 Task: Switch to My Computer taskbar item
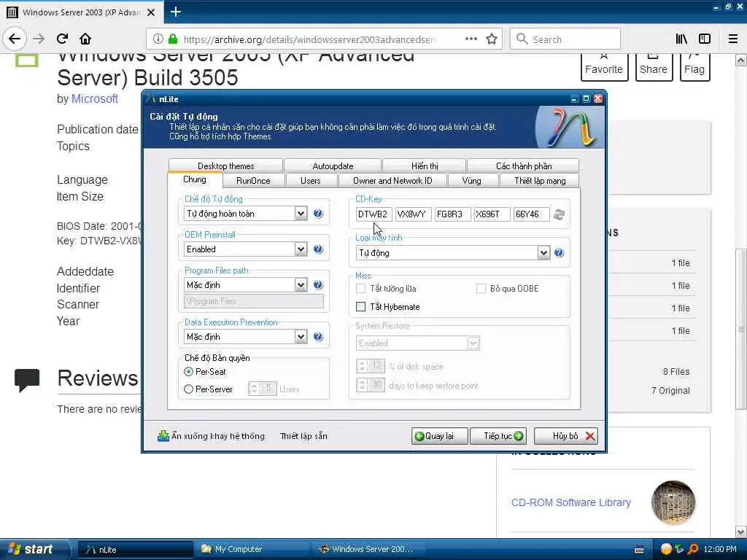pos(252,549)
